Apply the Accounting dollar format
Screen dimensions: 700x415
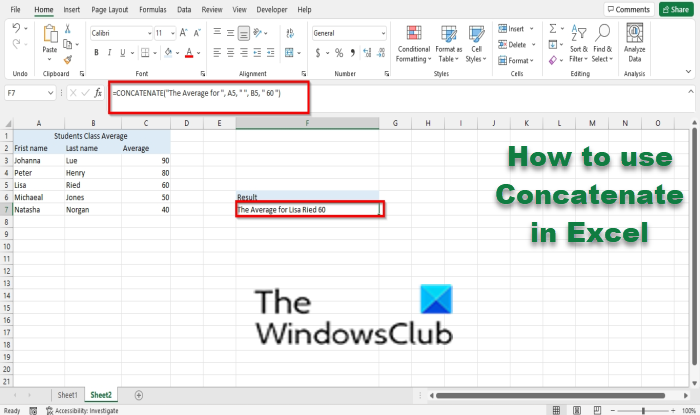tap(317, 53)
